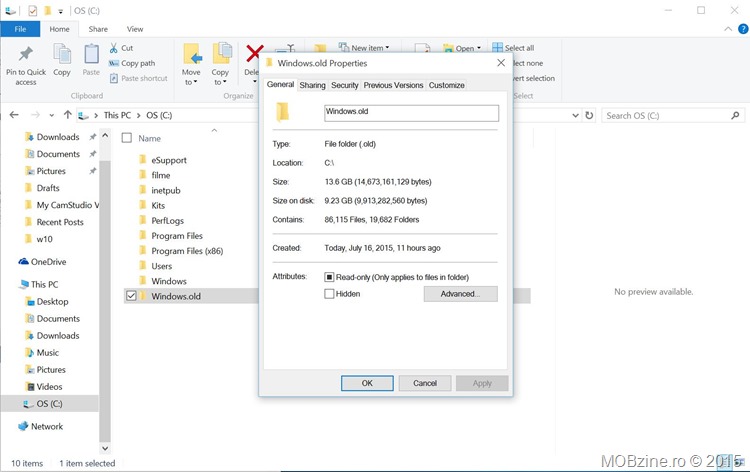Screen dimensions: 750x472
Task: Select the Users folder
Action: click(162, 266)
